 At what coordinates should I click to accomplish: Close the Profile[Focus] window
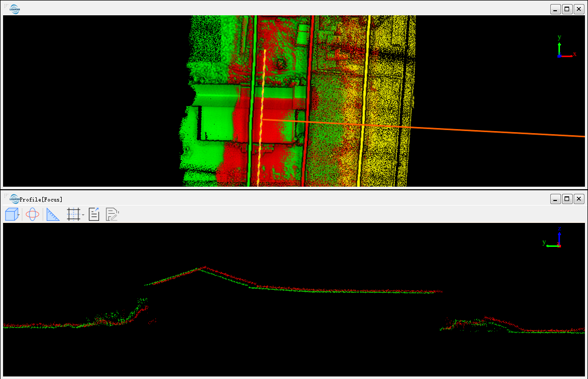click(579, 199)
